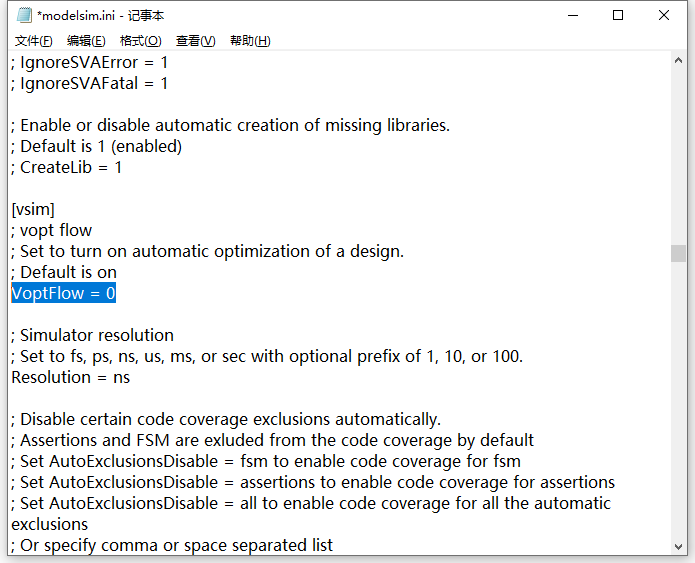The image size is (695, 563).
Task: Open the 查看(V) menu
Action: 195,41
